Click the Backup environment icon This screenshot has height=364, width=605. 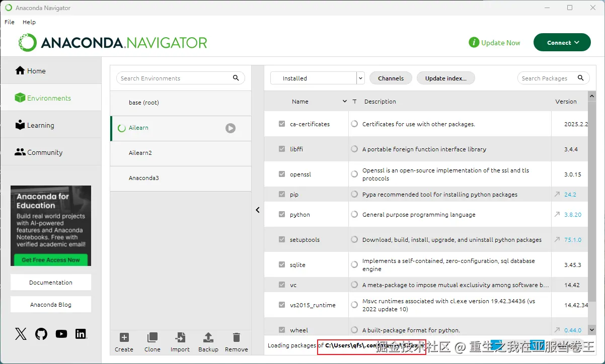[x=208, y=337]
